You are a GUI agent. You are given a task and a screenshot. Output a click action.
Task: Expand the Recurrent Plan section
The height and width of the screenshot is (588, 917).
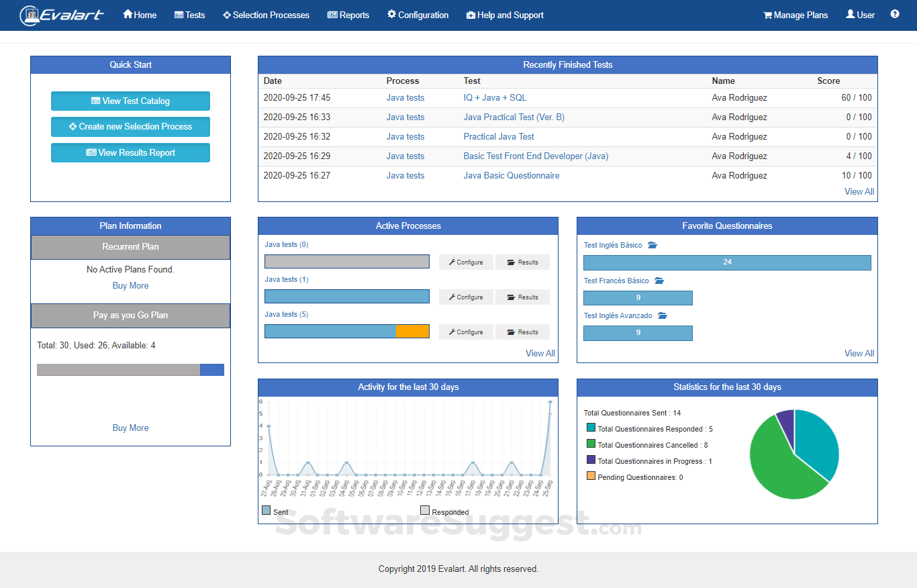(x=130, y=247)
